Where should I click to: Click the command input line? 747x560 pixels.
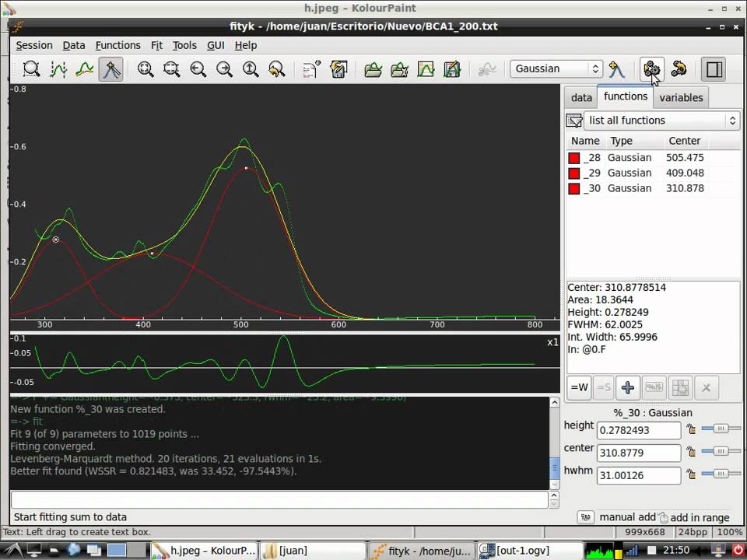279,499
